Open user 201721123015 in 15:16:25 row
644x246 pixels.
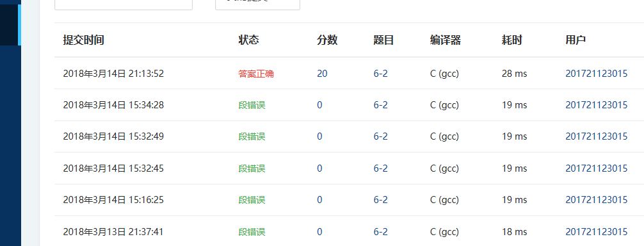pos(597,200)
